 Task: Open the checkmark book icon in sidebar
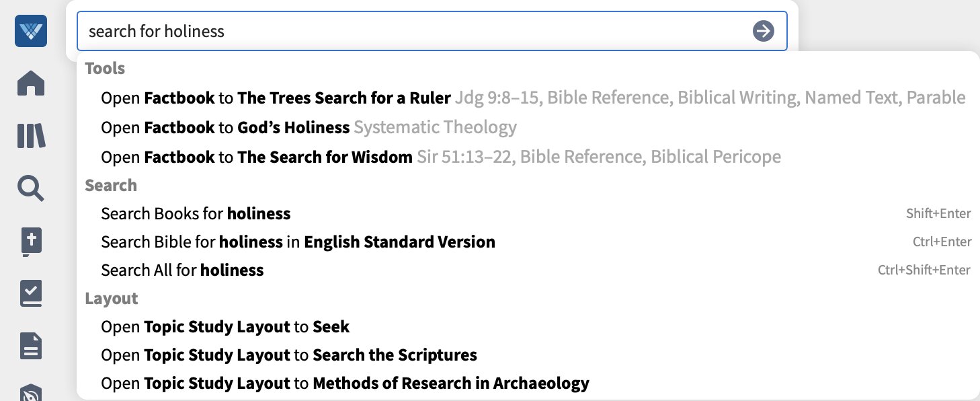tap(31, 294)
